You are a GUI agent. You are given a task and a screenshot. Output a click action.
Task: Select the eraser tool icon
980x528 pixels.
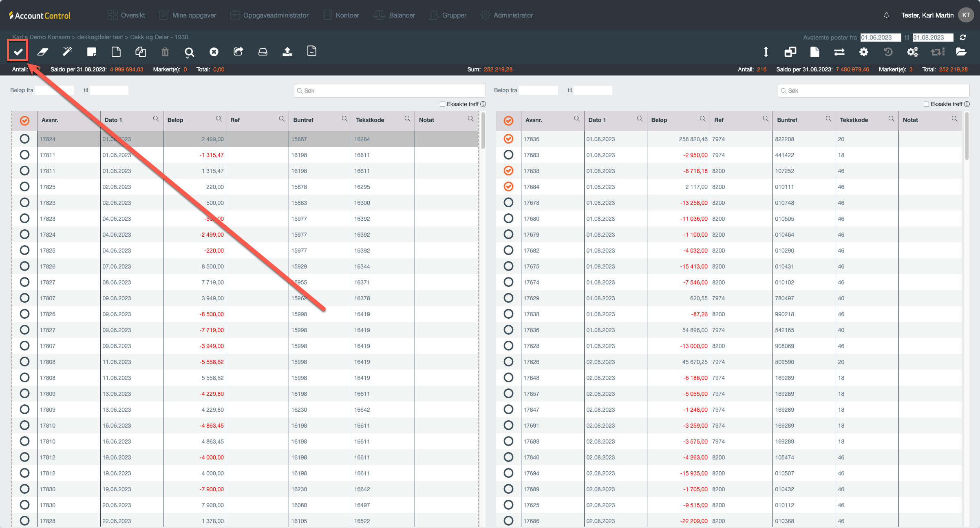point(42,51)
